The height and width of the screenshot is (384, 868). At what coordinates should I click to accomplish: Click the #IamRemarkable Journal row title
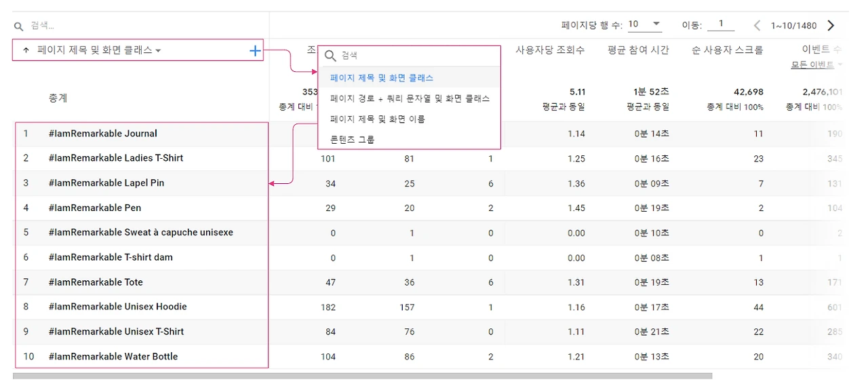[x=103, y=134]
